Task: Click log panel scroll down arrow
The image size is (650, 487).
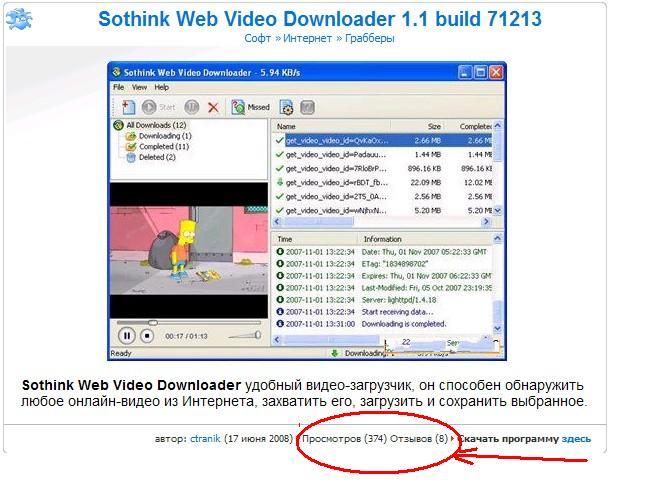Action: pyautogui.click(x=498, y=328)
